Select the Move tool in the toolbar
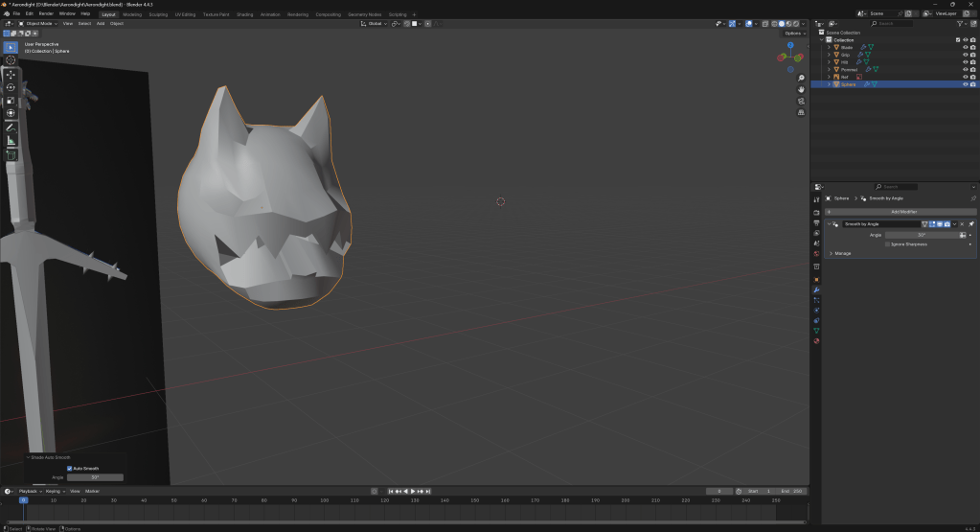 click(x=11, y=74)
